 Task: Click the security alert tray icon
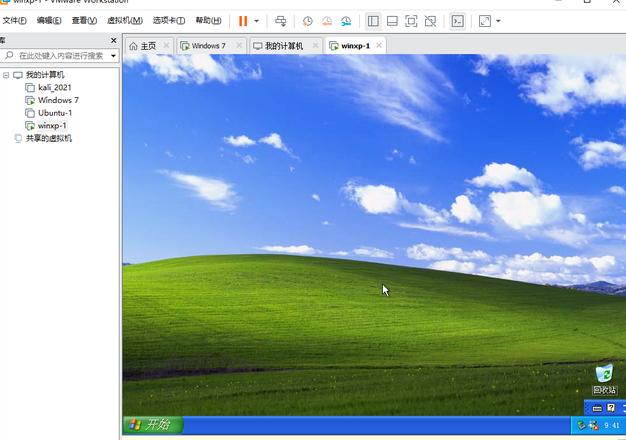pyautogui.click(x=594, y=426)
